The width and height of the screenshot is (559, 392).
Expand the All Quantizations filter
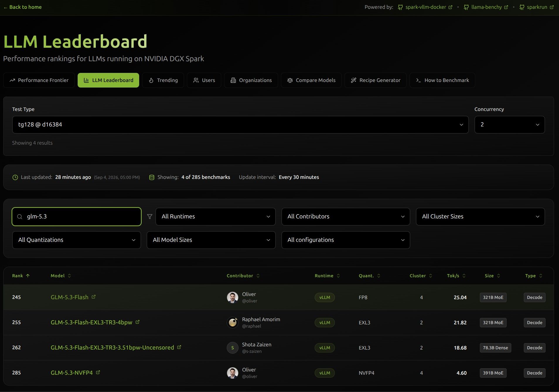[x=76, y=240]
